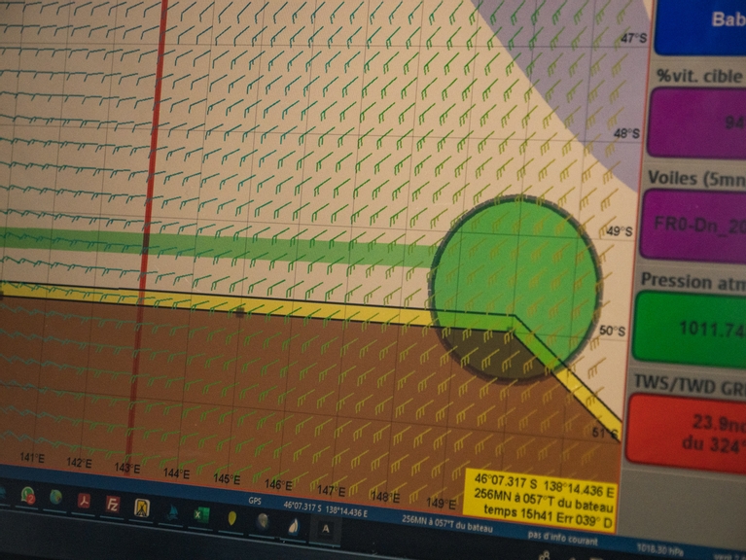The height and width of the screenshot is (560, 746).
Task: Open the white sail app icon in taskbar
Action: pyautogui.click(x=293, y=525)
